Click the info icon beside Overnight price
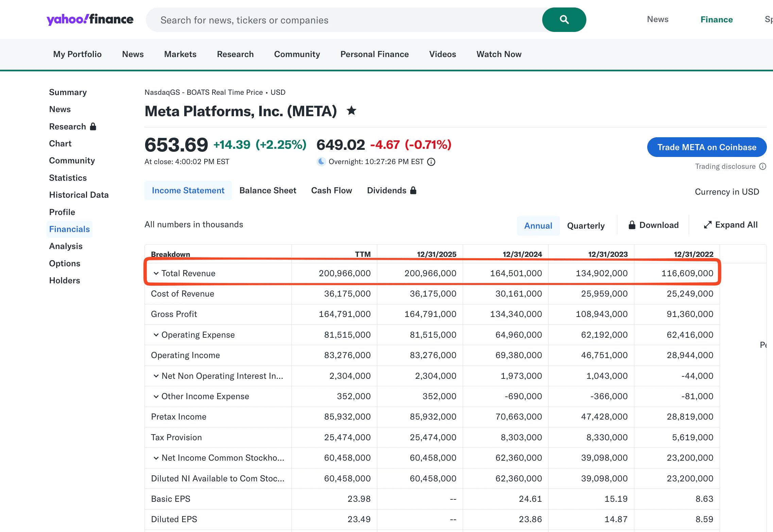Viewport: 773px width, 532px height. coord(431,162)
